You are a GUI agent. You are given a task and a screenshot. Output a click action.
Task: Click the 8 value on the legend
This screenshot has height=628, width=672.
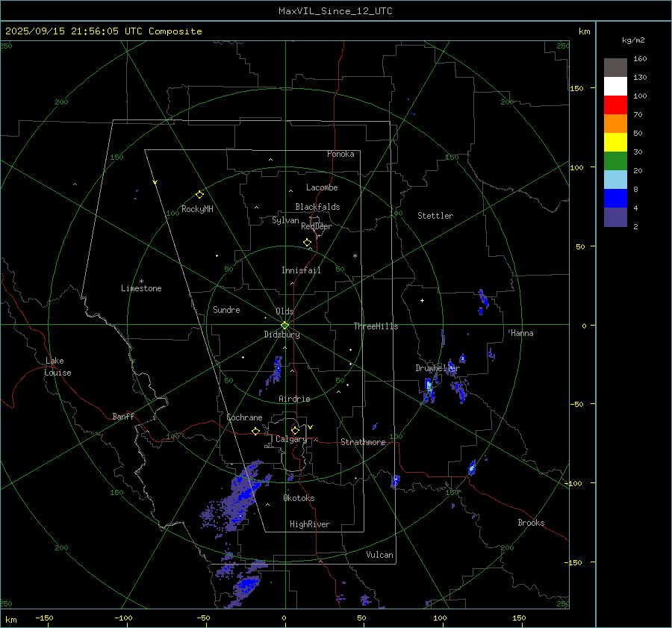(x=635, y=189)
